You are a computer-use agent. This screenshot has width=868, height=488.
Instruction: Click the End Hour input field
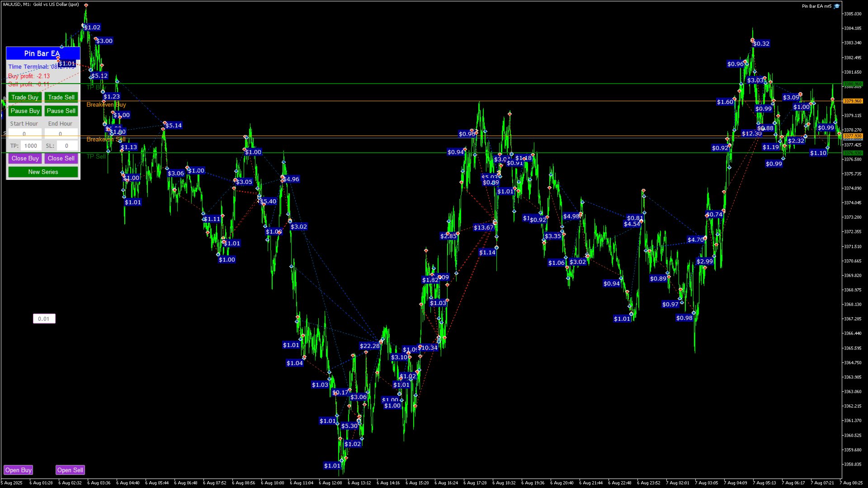point(61,134)
